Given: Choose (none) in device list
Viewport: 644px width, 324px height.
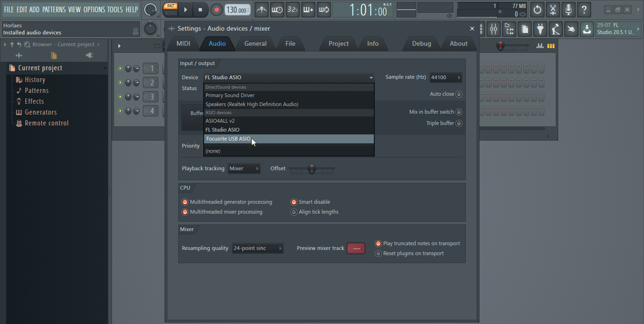Looking at the screenshot, I should click(x=289, y=151).
